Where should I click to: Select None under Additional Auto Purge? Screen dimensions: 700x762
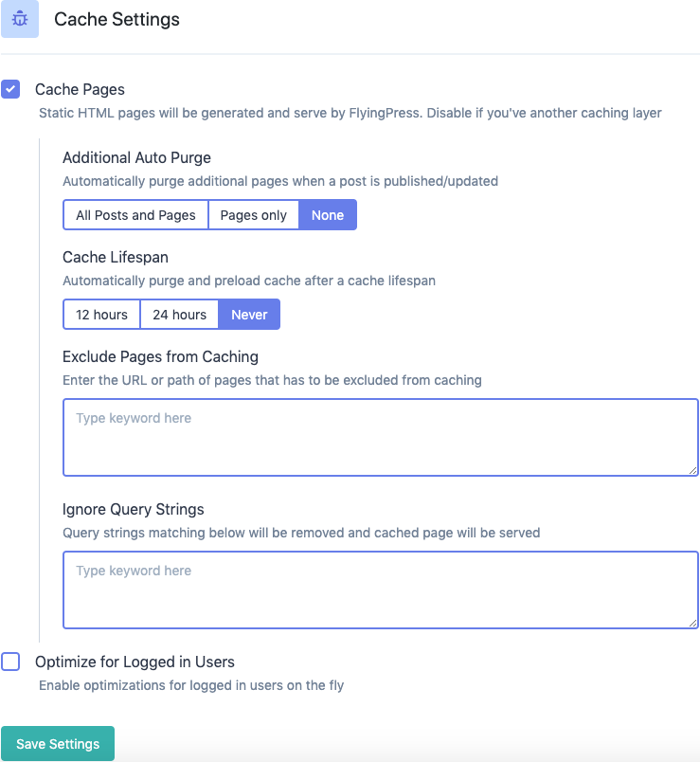tap(328, 215)
